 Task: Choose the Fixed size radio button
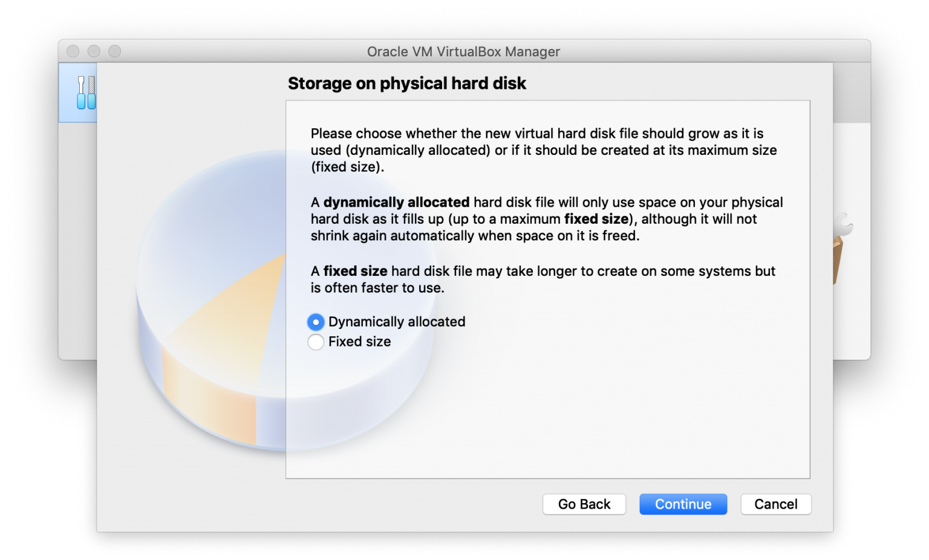[316, 342]
